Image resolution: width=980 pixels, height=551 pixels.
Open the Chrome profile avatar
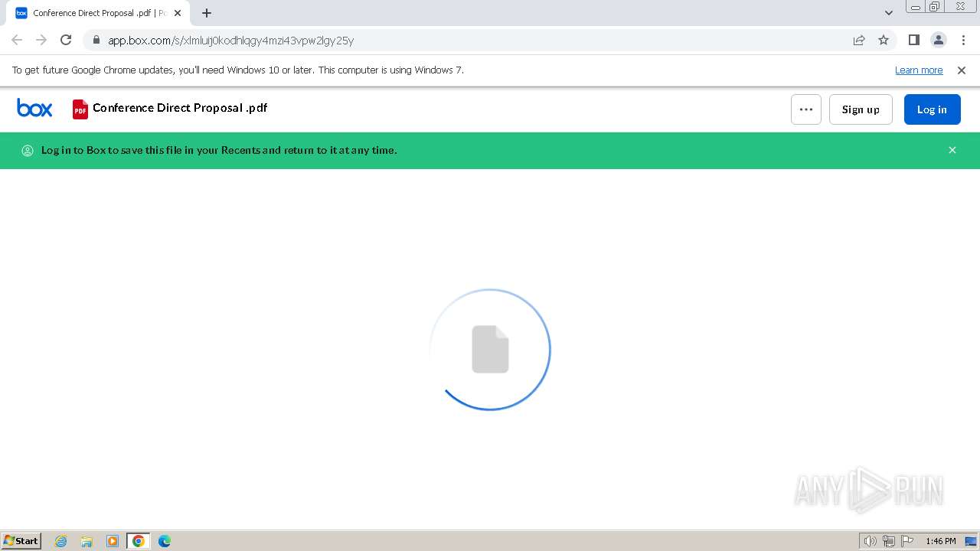938,40
